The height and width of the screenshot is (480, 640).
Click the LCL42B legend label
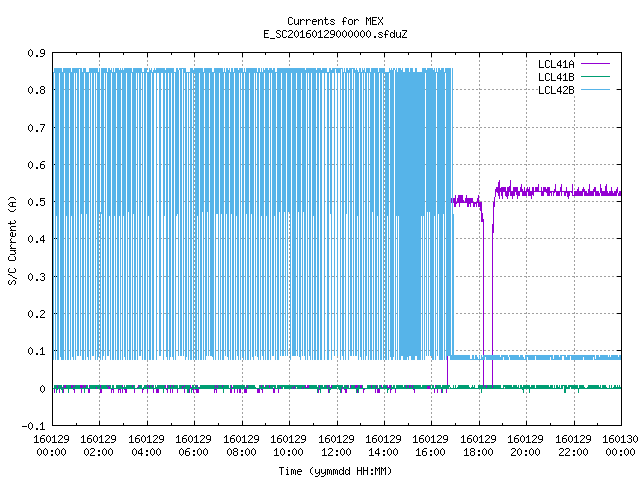pos(556,90)
